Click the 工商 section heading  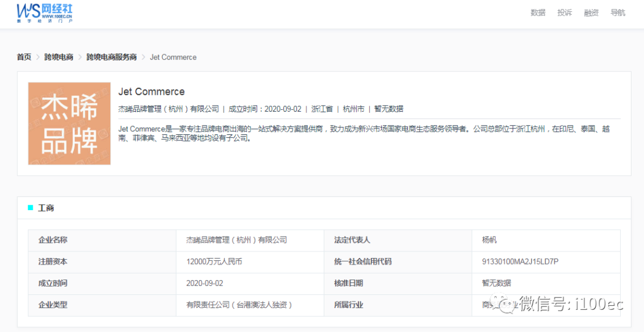(x=46, y=208)
